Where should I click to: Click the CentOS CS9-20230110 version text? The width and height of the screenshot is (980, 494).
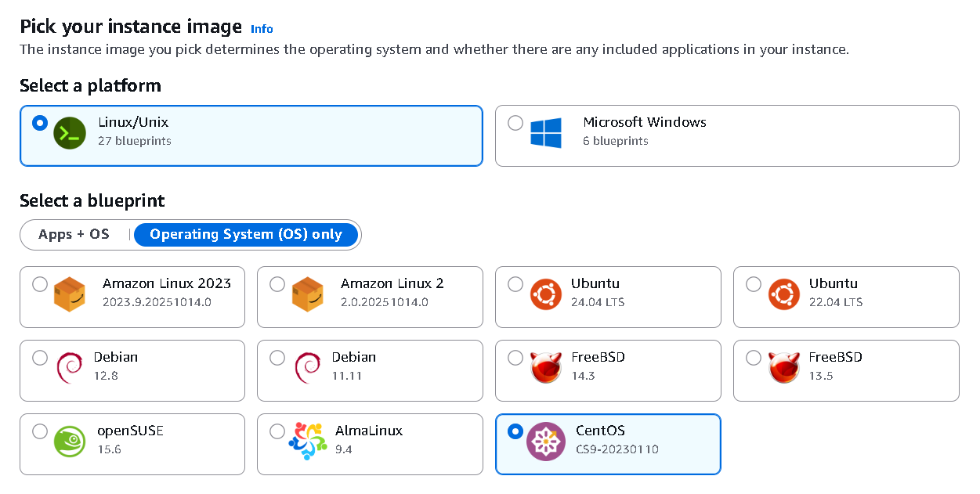click(617, 449)
